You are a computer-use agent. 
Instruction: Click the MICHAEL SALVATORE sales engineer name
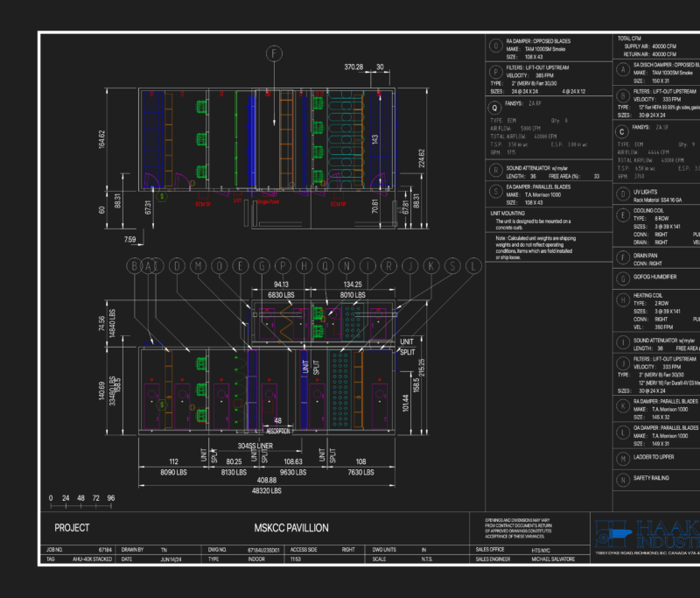pos(553,559)
